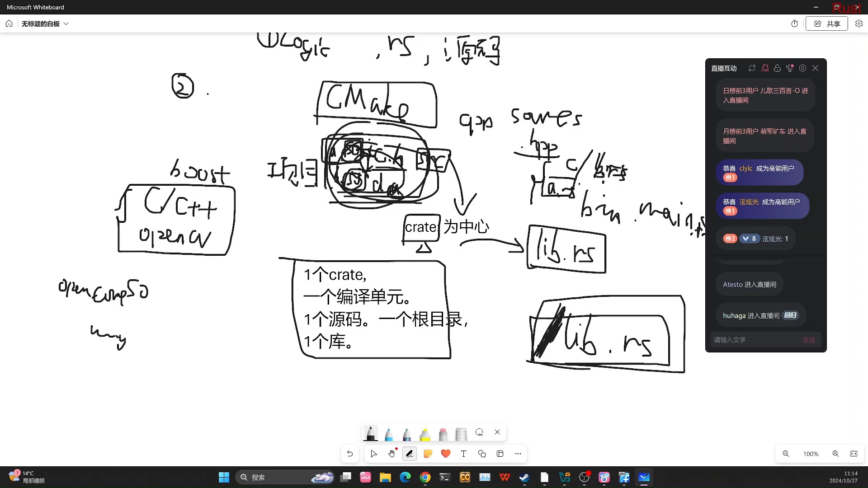The height and width of the screenshot is (488, 868).
Task: Click the 泫炫光 成为高能用户 message
Action: click(x=762, y=206)
